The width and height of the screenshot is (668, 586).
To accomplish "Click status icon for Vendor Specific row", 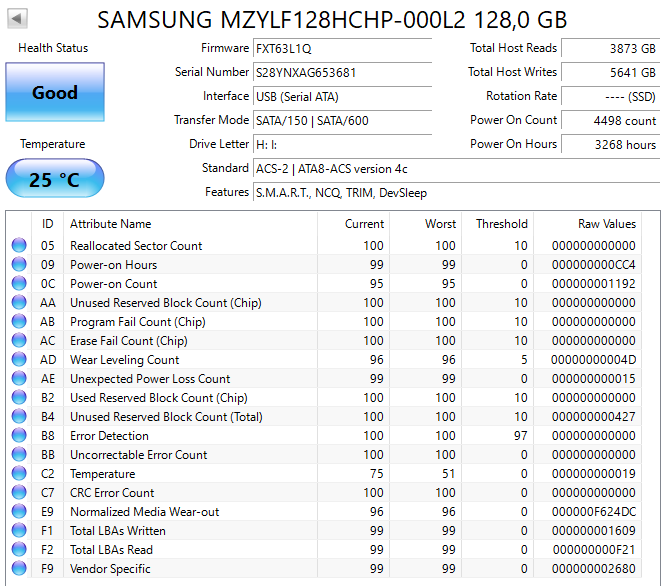I will pyautogui.click(x=18, y=569).
